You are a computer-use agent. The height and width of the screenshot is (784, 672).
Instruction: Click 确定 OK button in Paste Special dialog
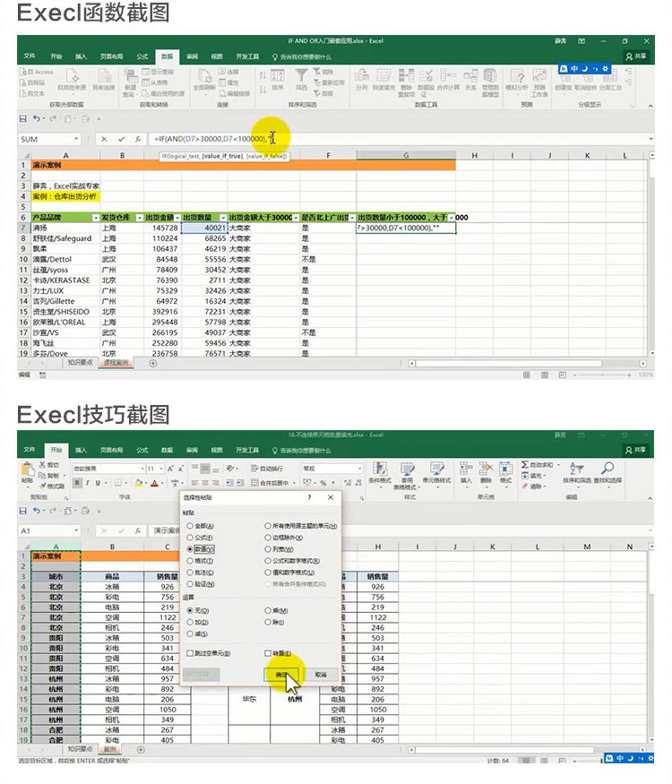[281, 675]
